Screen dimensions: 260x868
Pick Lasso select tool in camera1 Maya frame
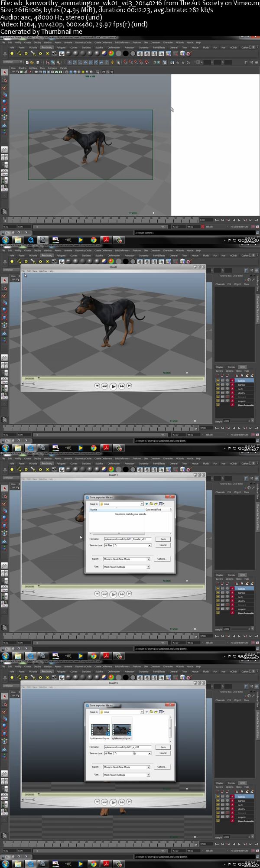[x=4, y=80]
